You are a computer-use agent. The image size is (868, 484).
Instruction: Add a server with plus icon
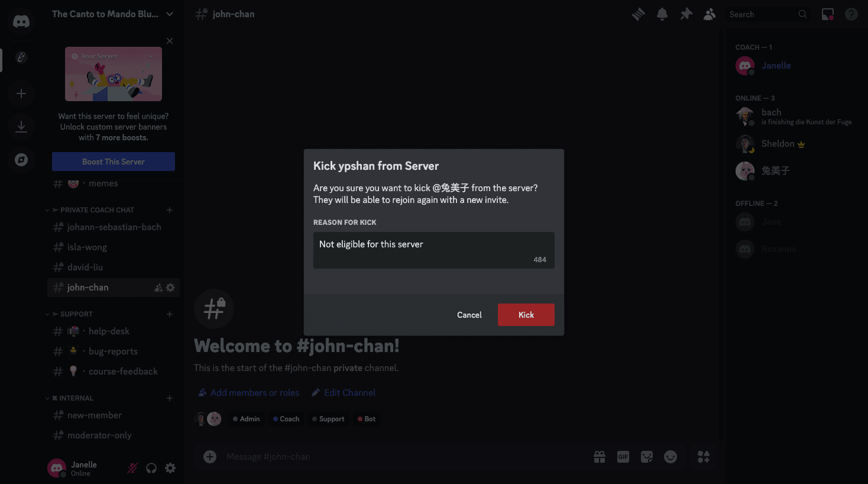(21, 93)
